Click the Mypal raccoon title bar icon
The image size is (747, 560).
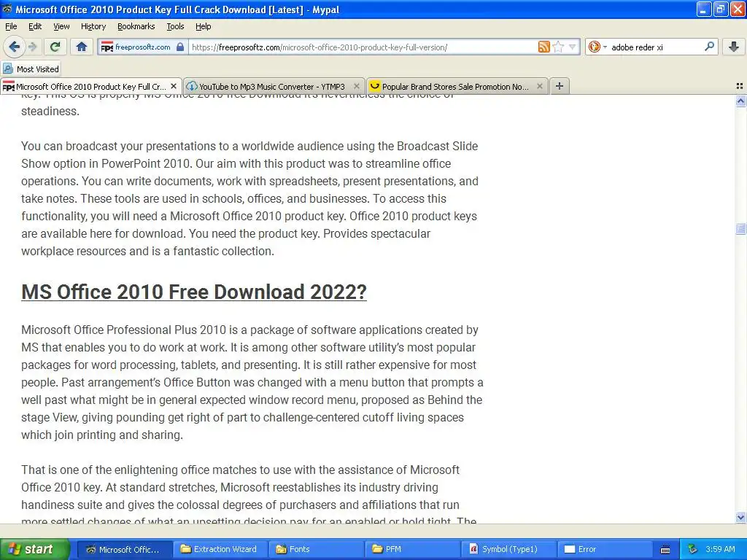pyautogui.click(x=7, y=9)
